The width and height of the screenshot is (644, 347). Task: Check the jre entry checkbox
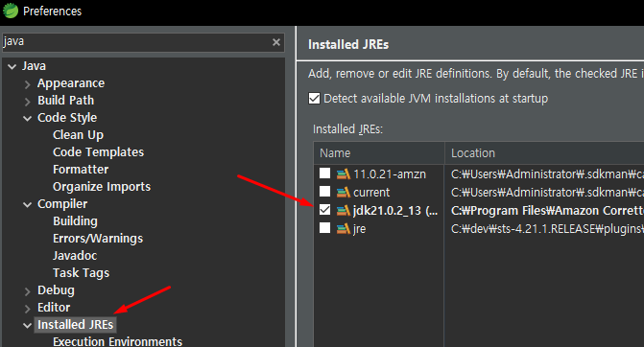pyautogui.click(x=324, y=227)
